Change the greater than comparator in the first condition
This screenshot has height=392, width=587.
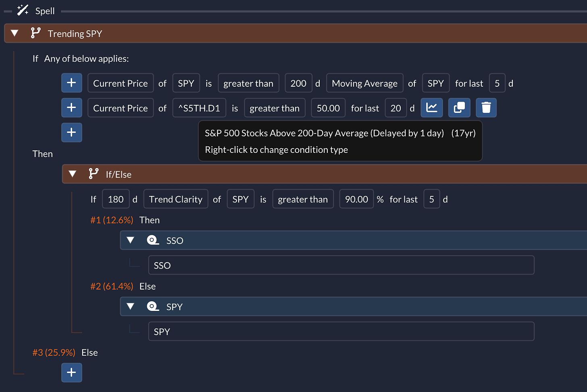click(x=248, y=83)
